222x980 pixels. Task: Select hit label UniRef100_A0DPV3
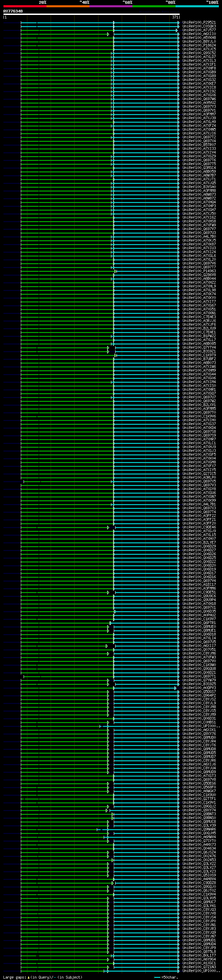(199, 688)
